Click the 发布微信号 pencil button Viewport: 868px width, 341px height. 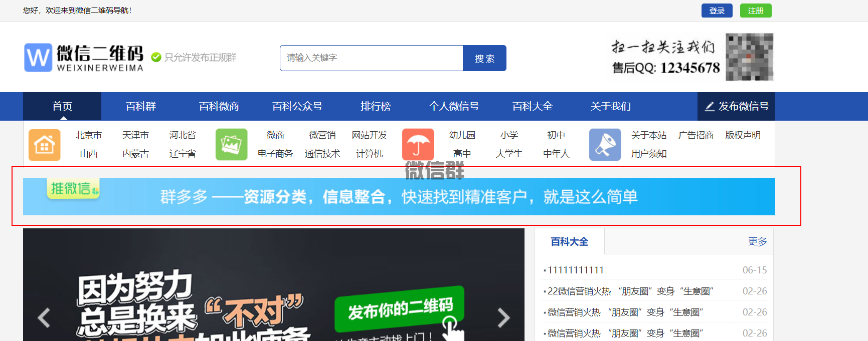(x=736, y=106)
